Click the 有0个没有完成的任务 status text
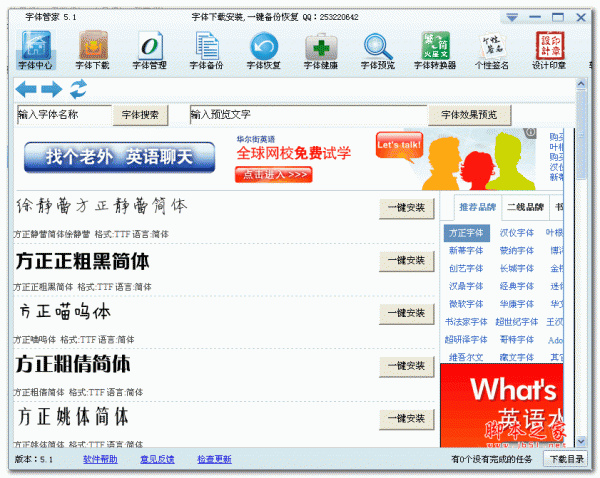The width and height of the screenshot is (600, 478). (492, 459)
